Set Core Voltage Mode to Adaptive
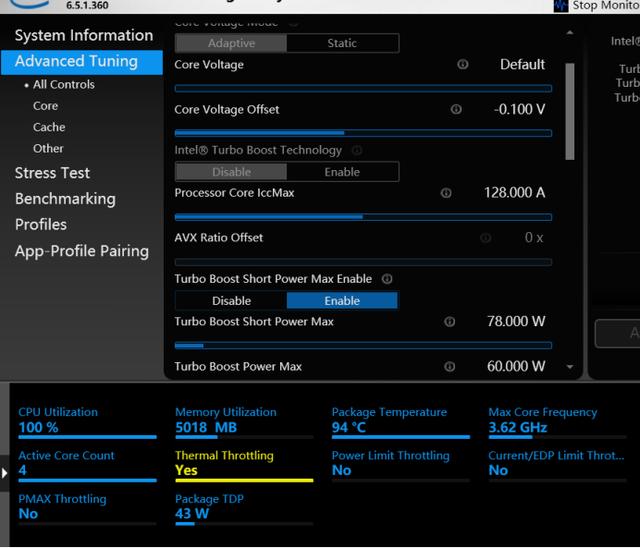The width and height of the screenshot is (640, 548). point(231,43)
